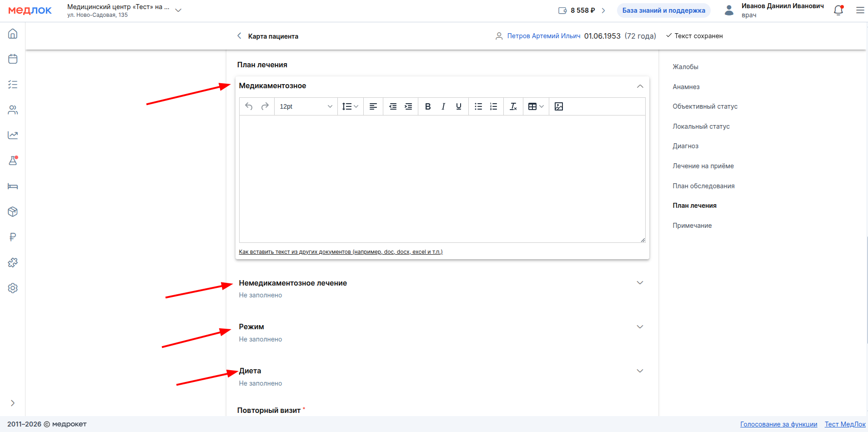Click the clear formatting icon
Image resolution: width=868 pixels, height=432 pixels.
(x=513, y=106)
